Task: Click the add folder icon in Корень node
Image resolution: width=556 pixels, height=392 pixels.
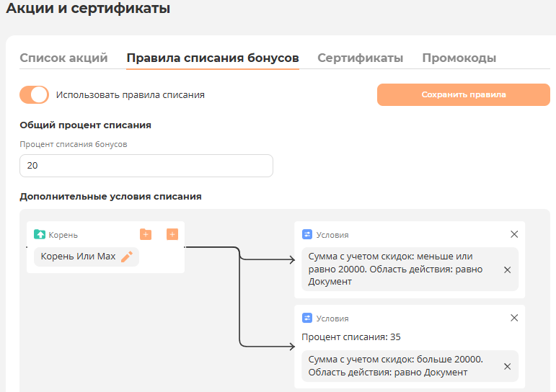Action: pyautogui.click(x=146, y=234)
